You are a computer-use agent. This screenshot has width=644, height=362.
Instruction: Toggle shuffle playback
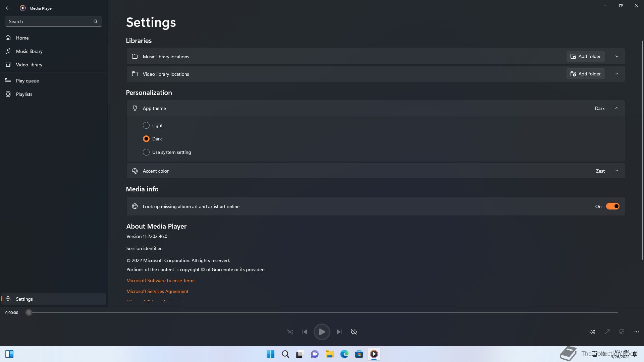(x=290, y=332)
